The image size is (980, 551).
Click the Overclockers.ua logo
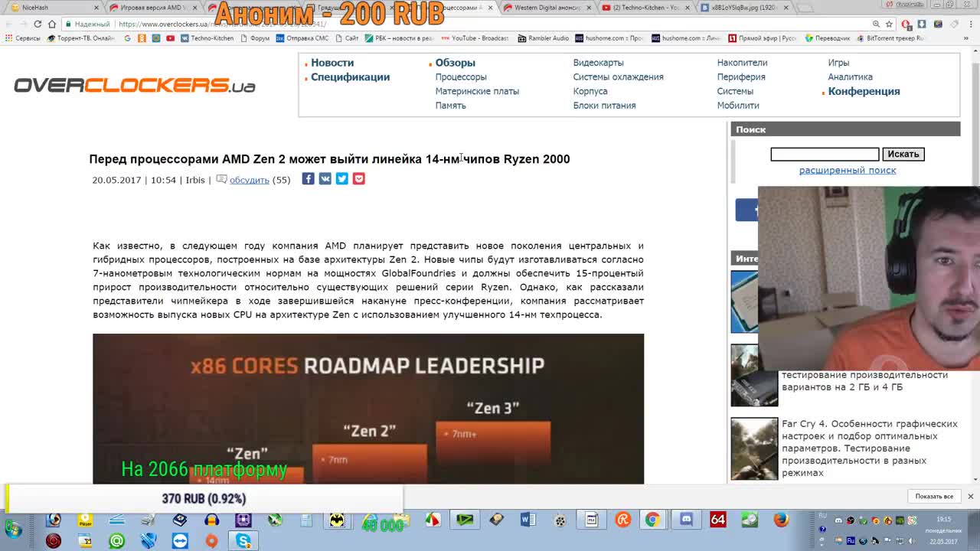click(135, 85)
